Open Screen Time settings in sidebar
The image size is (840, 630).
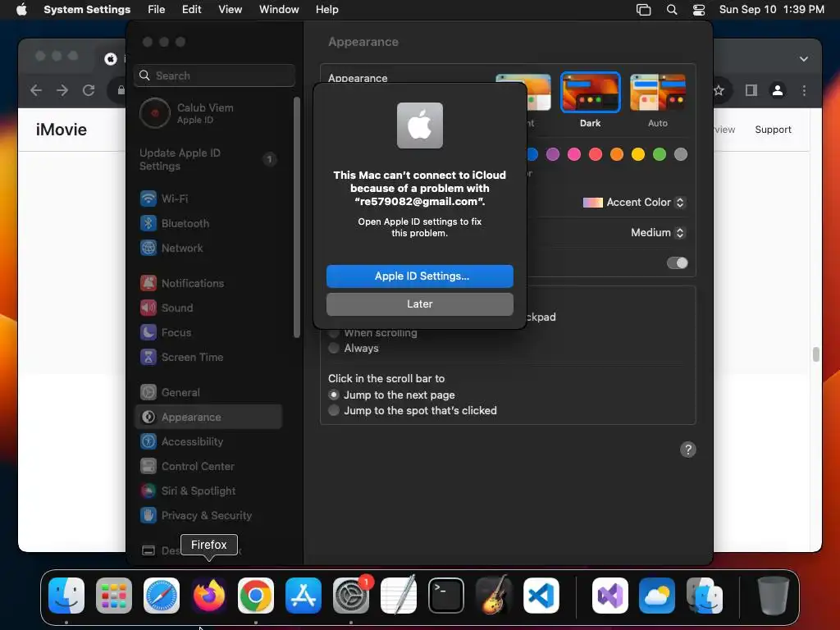208,358
